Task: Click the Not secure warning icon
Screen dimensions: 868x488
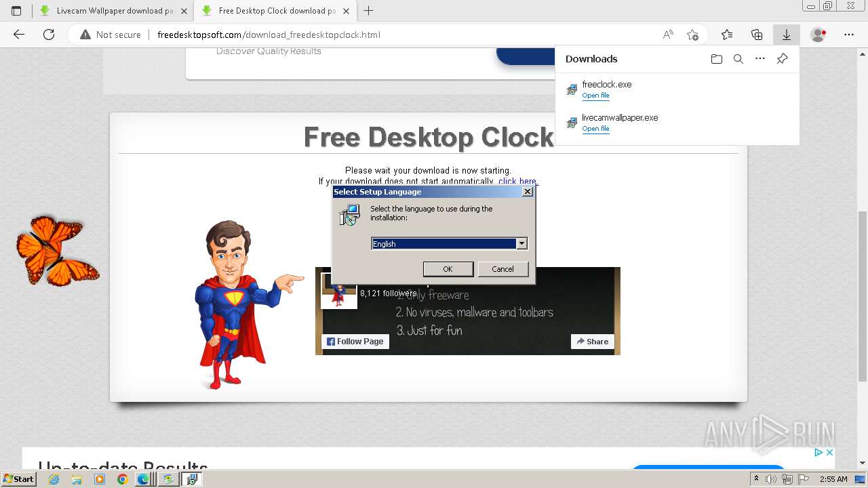Action: [85, 35]
